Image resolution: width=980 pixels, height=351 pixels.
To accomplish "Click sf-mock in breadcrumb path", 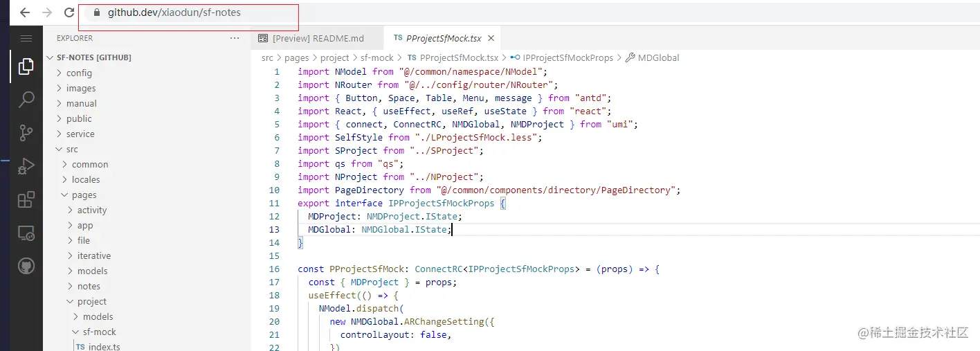I will pos(376,58).
